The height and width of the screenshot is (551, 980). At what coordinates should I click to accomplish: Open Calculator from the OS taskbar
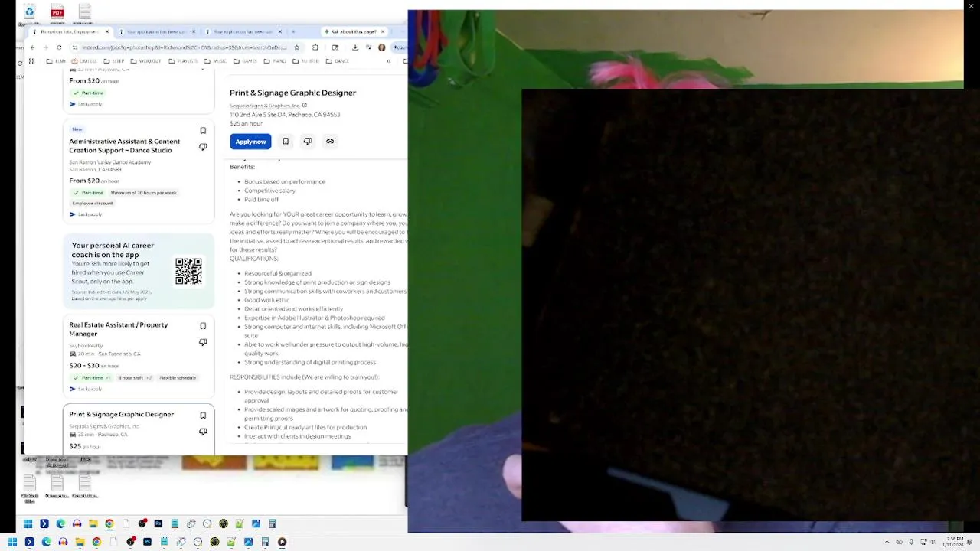(265, 542)
